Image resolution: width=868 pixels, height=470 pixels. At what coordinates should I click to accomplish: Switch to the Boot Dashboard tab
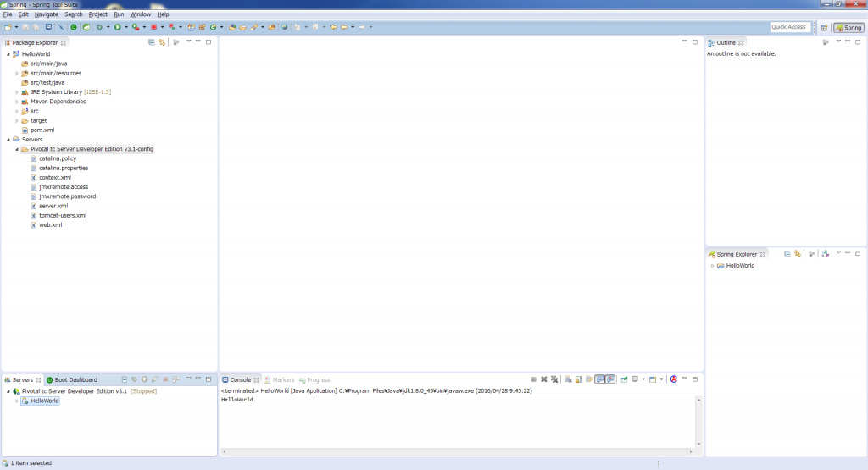tap(75, 379)
